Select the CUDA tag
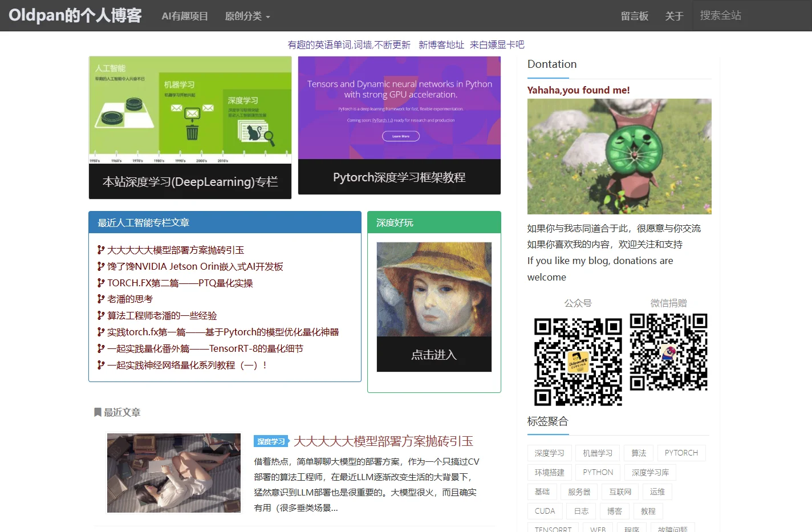Viewport: 812px width, 532px height. [x=545, y=511]
